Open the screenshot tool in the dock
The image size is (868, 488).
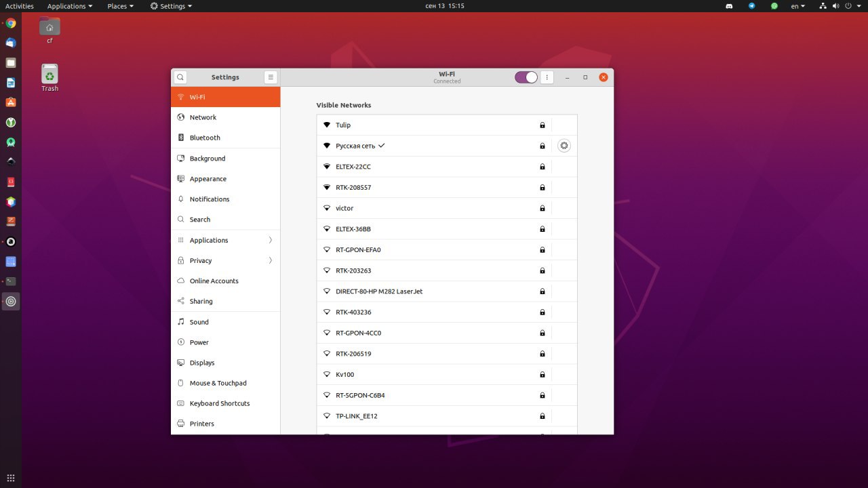click(x=11, y=262)
